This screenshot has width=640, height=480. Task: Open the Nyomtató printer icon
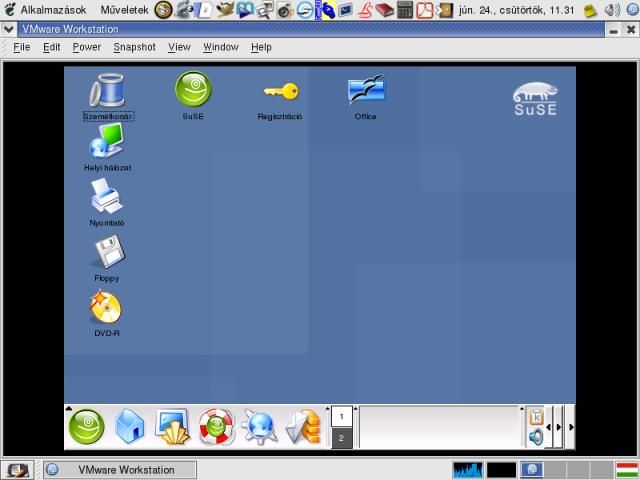click(x=107, y=197)
